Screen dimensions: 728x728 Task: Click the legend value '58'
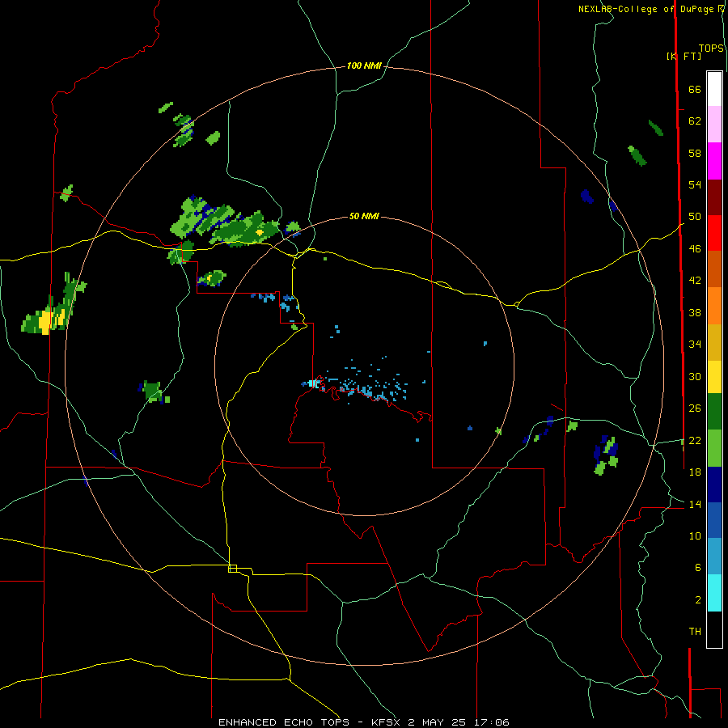(695, 153)
